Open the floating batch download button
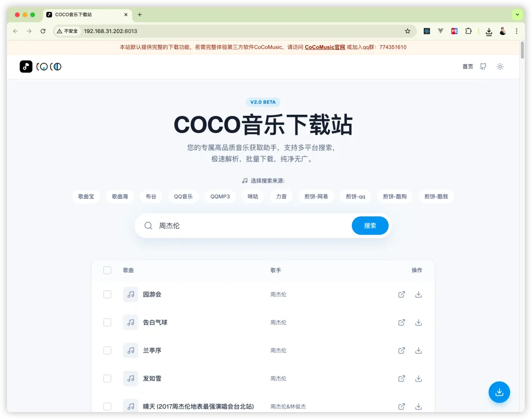This screenshot has width=532, height=419. [499, 392]
